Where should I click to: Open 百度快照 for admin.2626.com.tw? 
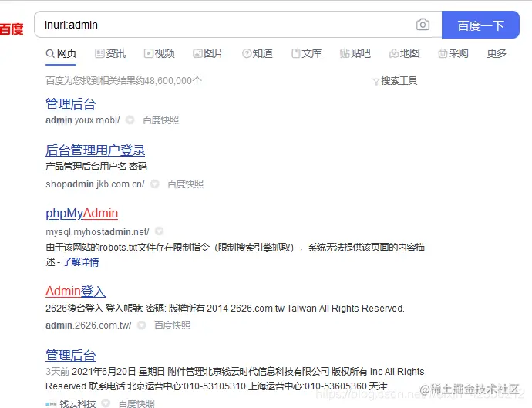pos(172,325)
